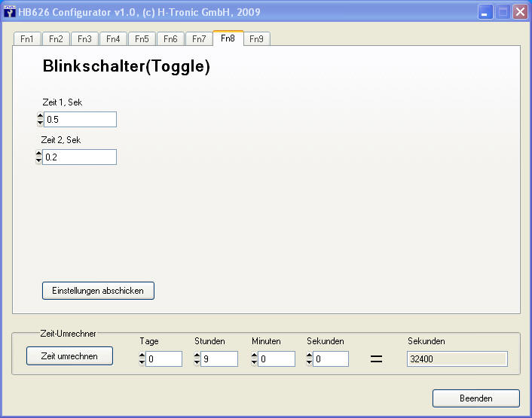
Task: Open the Fn2 tab
Action: click(x=56, y=39)
